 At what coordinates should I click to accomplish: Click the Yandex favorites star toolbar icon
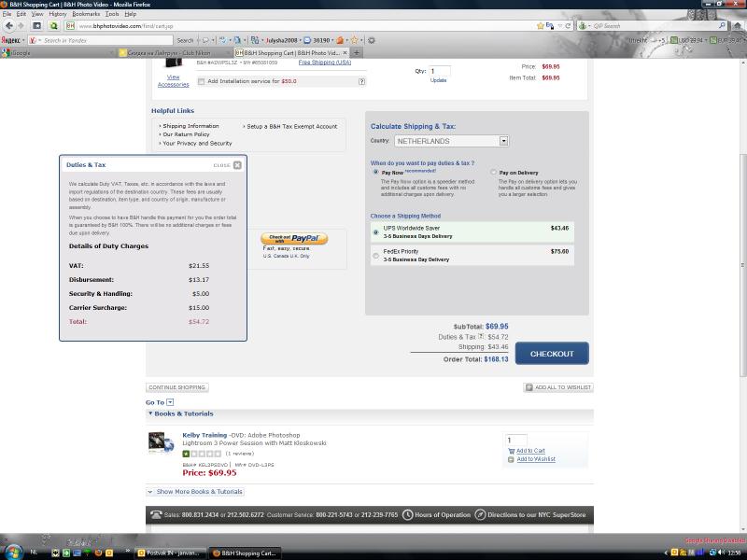tap(354, 40)
